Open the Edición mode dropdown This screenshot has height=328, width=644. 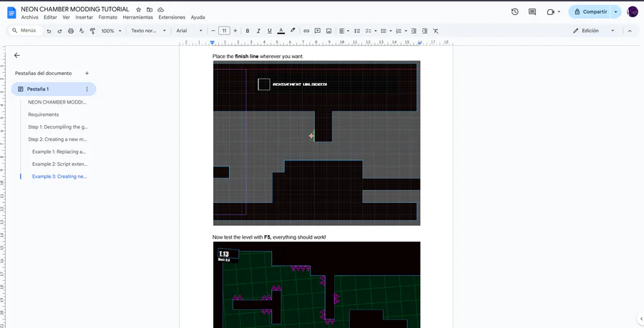point(594,31)
